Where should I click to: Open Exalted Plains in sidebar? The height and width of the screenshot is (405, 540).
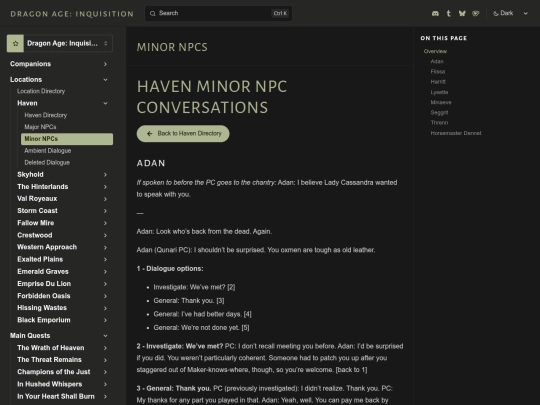pyautogui.click(x=40, y=259)
